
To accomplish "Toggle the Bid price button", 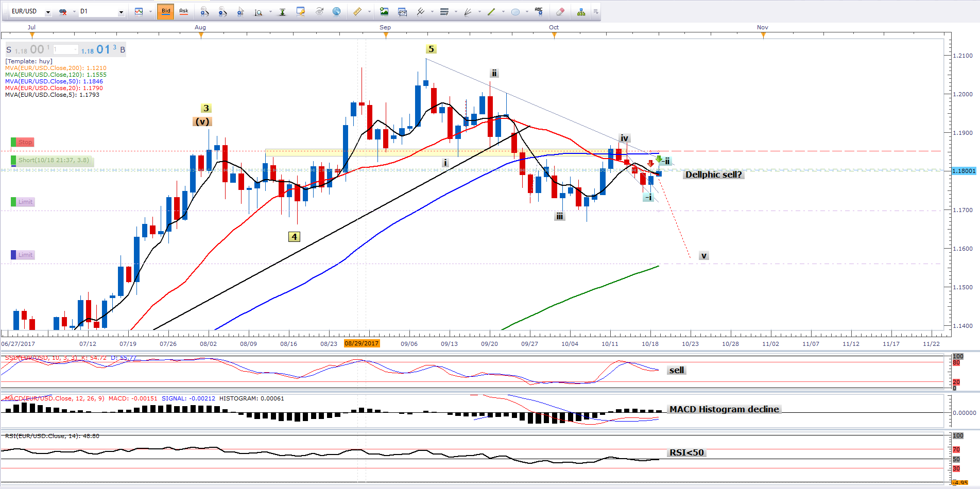I will [165, 11].
